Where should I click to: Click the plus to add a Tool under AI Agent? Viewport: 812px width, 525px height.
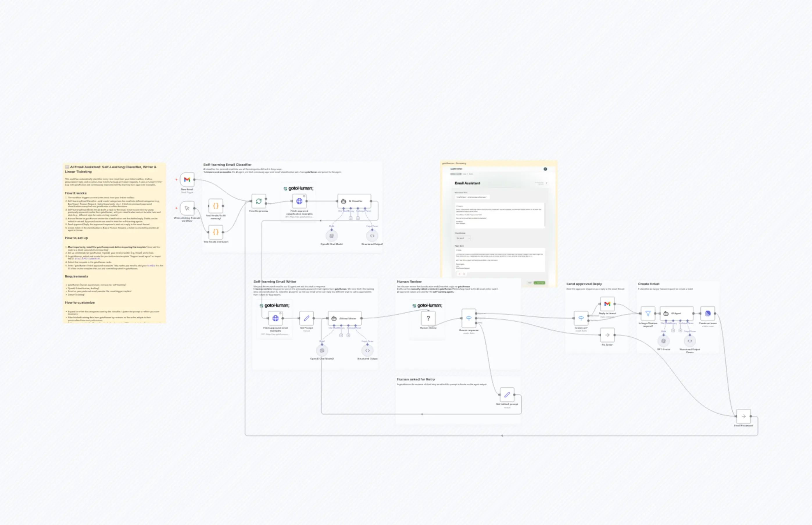pos(680,330)
